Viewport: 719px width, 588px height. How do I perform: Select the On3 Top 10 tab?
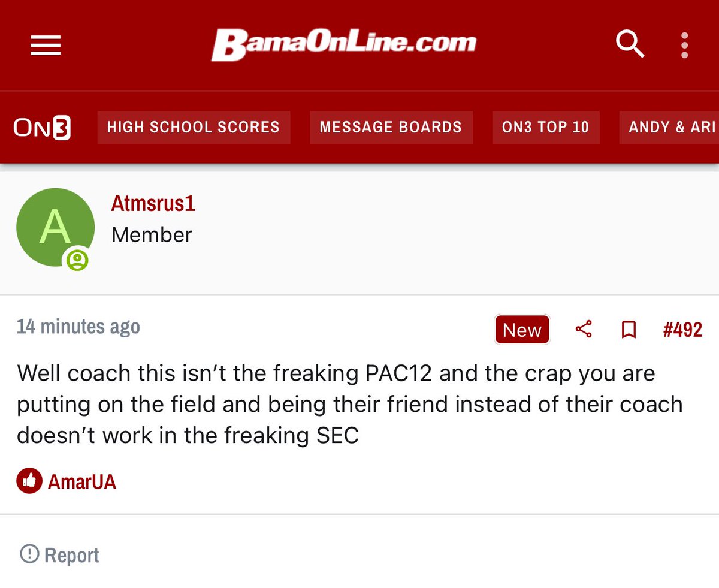545,127
